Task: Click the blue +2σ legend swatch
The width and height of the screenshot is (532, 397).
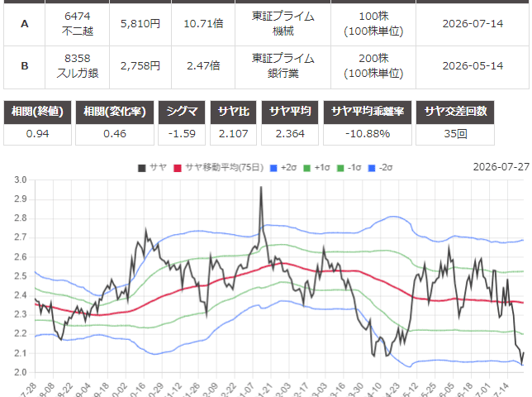Action: (x=273, y=168)
